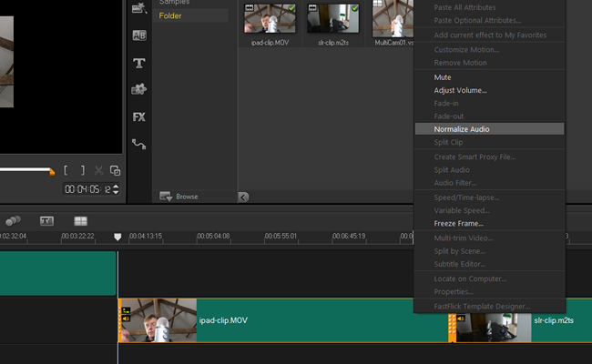Select the Folder library item
Viewport: 592px width, 364px height.
[x=190, y=15]
